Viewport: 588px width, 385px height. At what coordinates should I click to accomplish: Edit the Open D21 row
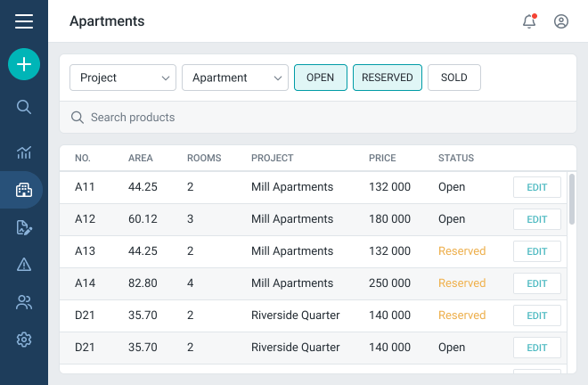[x=537, y=348]
